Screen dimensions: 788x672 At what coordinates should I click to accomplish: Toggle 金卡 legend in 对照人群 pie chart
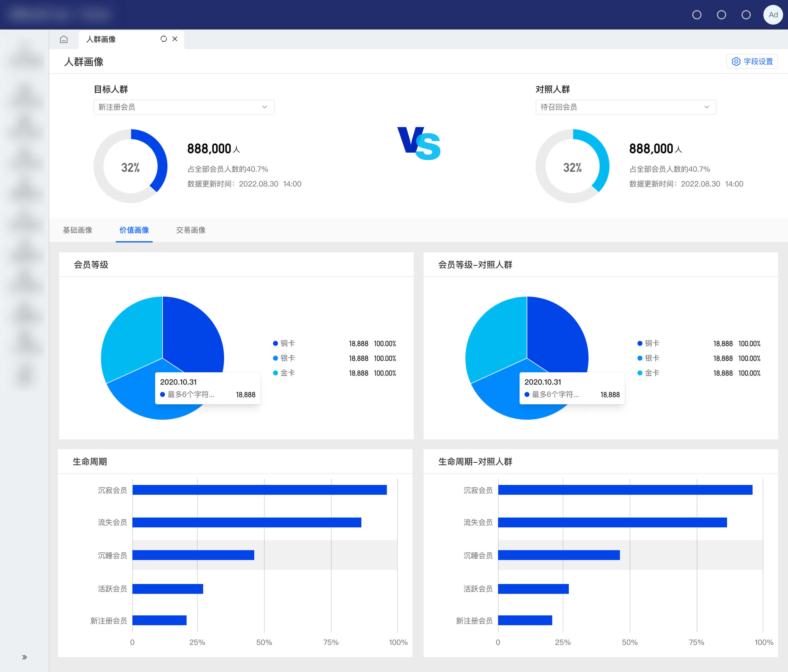(x=649, y=373)
